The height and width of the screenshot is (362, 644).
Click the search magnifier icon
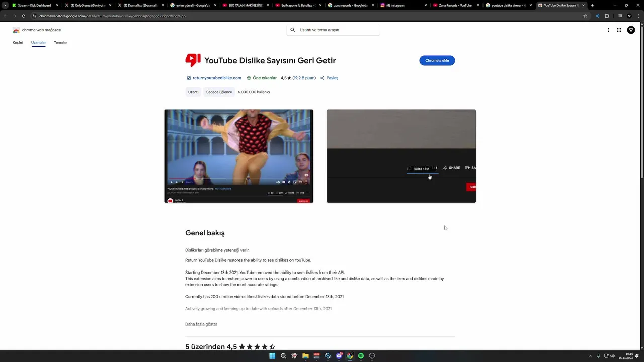pyautogui.click(x=292, y=30)
